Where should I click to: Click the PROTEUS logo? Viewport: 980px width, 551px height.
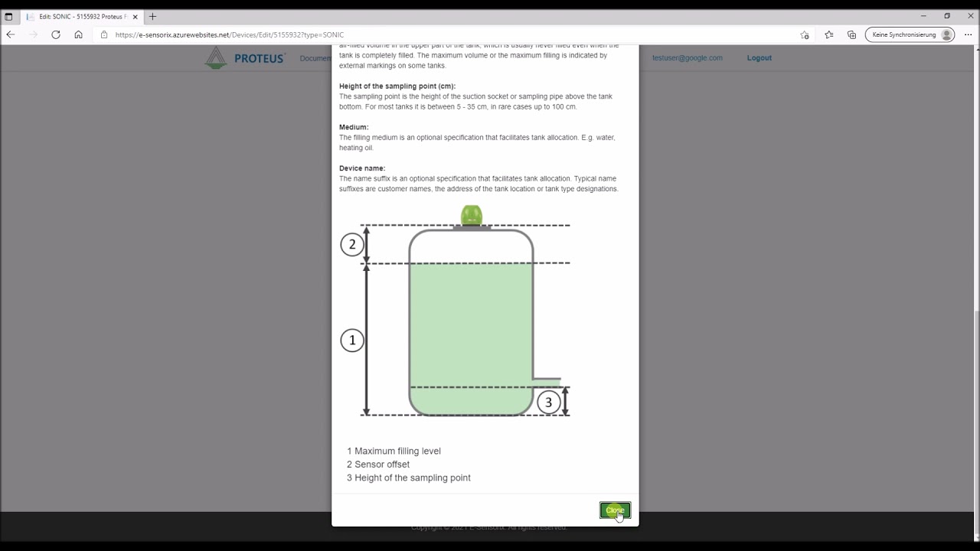pyautogui.click(x=245, y=58)
